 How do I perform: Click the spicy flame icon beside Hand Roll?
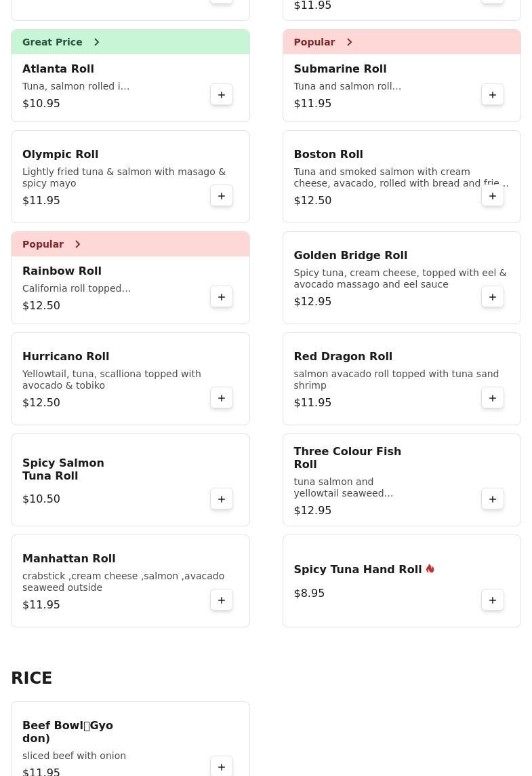pos(430,569)
